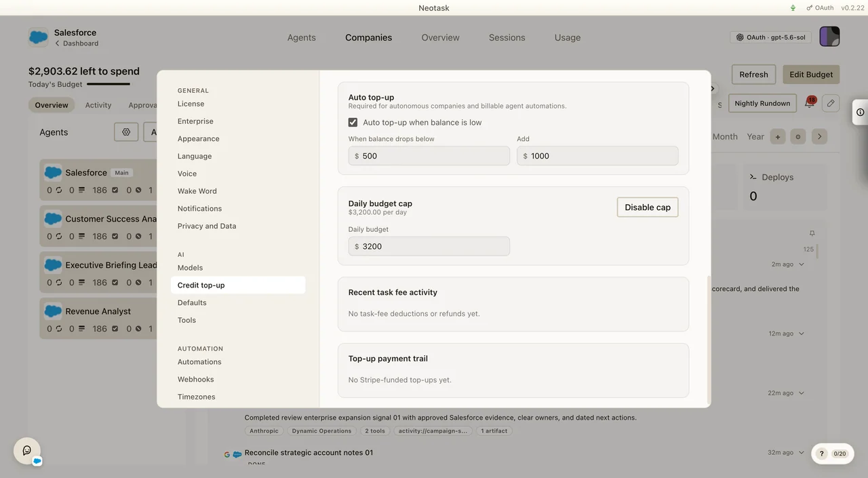The width and height of the screenshot is (868, 478).
Task: Click the Google icon beside Reconcile strategic account
Action: (227, 454)
